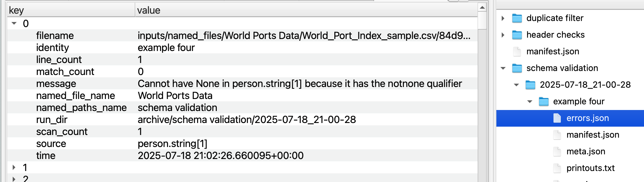Select printouts.txt in the file tree

coord(590,168)
